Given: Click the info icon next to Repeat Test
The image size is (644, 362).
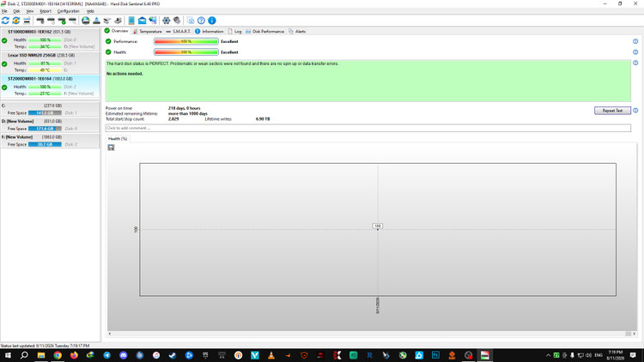Looking at the screenshot, I should click(635, 111).
